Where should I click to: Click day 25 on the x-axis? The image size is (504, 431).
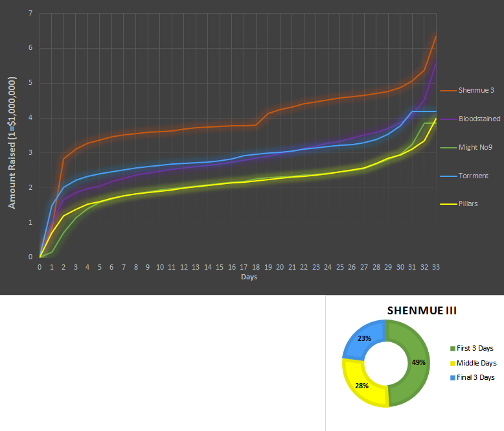point(339,267)
